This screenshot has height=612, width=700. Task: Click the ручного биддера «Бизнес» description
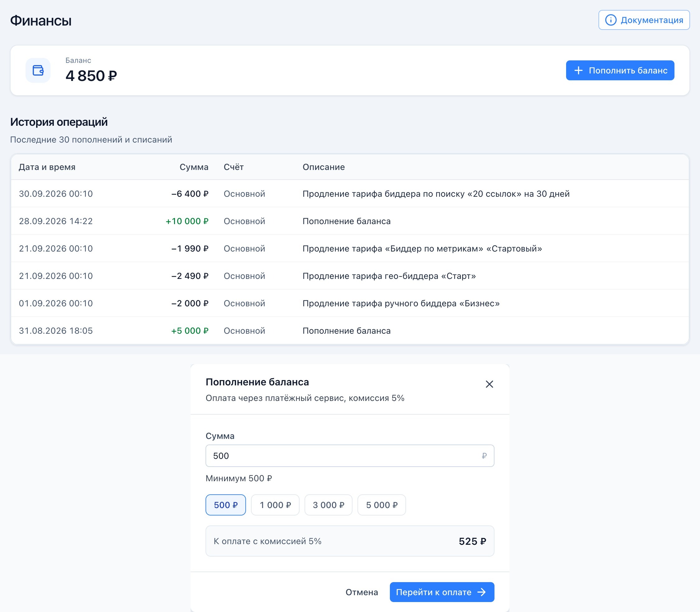pos(401,303)
